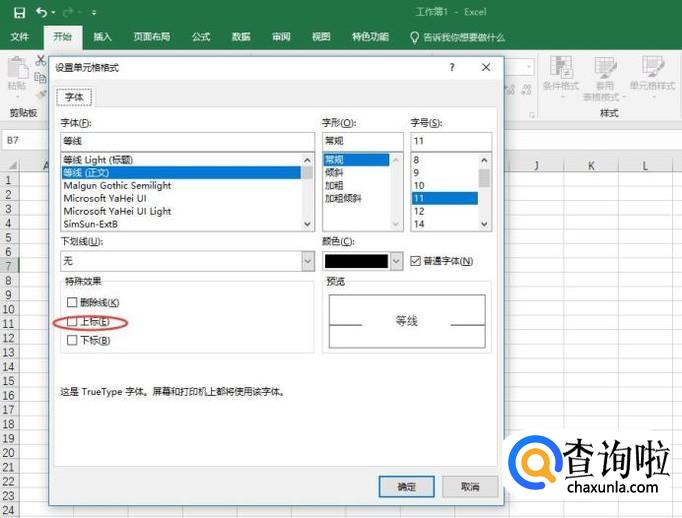Switch to the 数据 ribbon tab
The width and height of the screenshot is (682, 518).
(241, 37)
